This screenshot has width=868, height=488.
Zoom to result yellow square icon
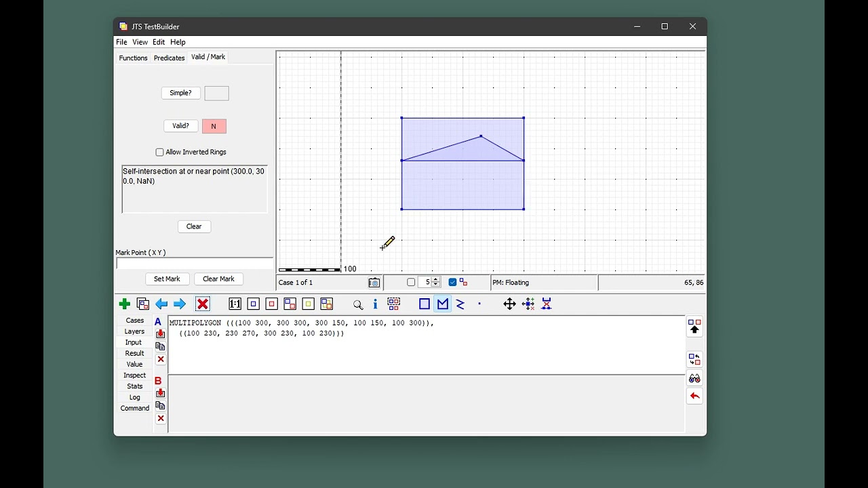point(308,304)
